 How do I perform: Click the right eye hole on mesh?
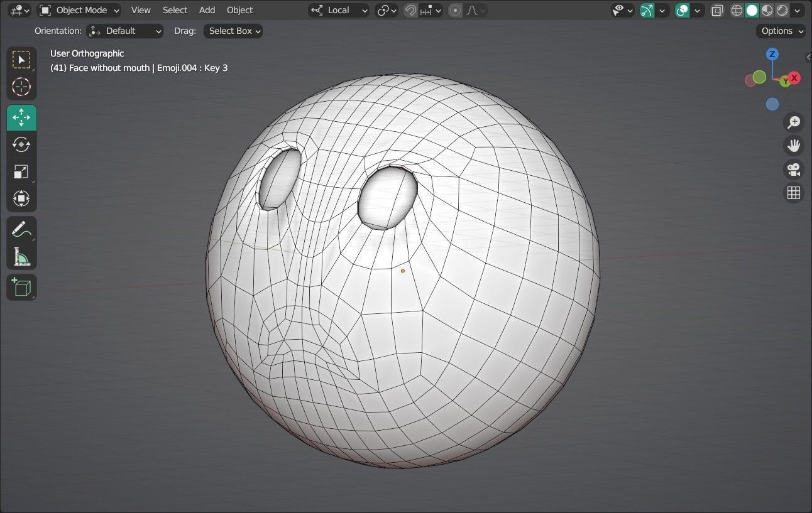coord(388,197)
